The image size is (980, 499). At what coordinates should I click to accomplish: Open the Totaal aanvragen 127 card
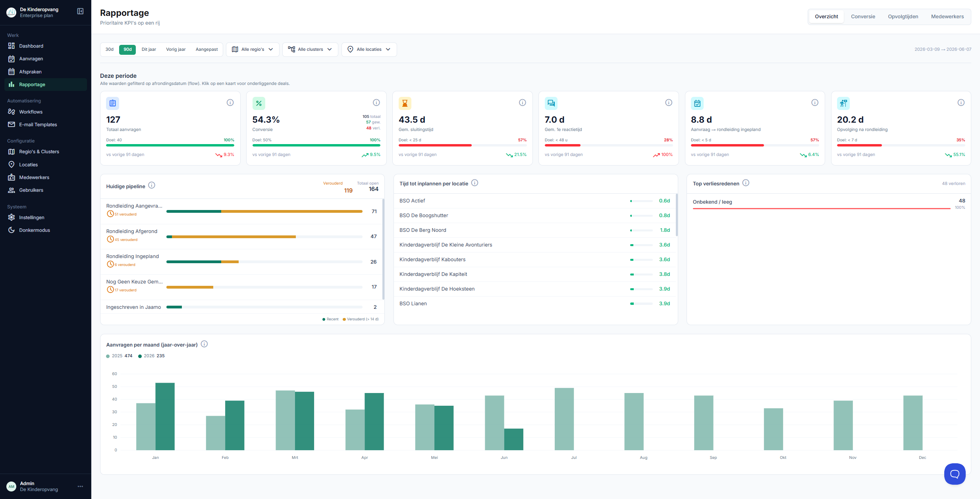click(170, 128)
